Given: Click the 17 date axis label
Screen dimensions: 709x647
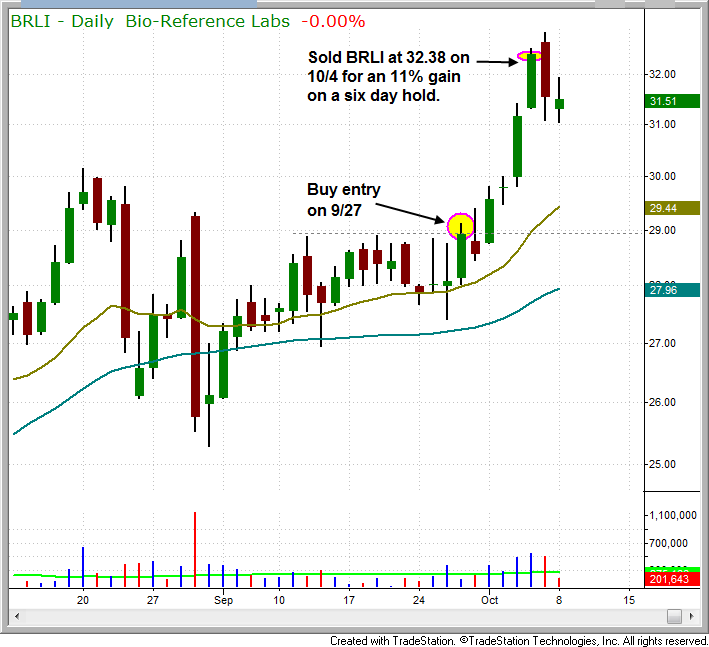Looking at the screenshot, I should pos(349,600).
